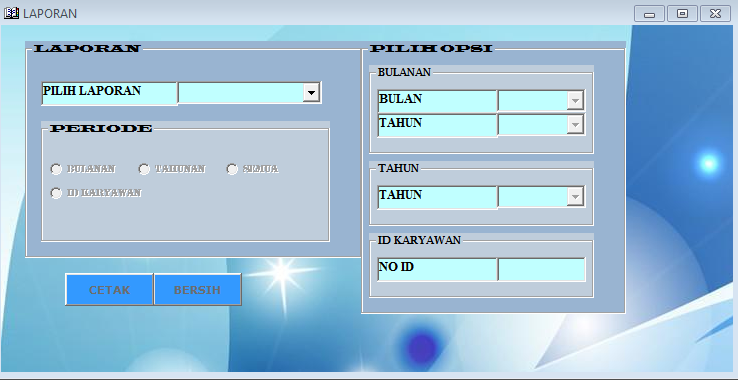
Task: Expand the BULAN dropdown arrow
Action: (x=575, y=100)
